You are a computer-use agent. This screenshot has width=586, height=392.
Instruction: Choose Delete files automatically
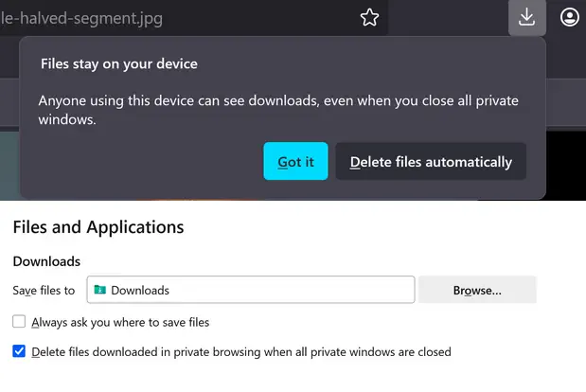431,162
